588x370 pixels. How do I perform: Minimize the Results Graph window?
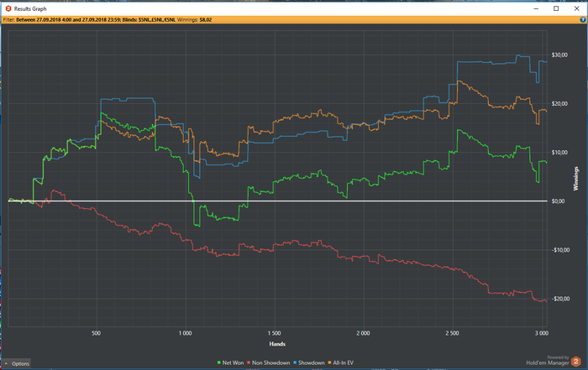536,8
